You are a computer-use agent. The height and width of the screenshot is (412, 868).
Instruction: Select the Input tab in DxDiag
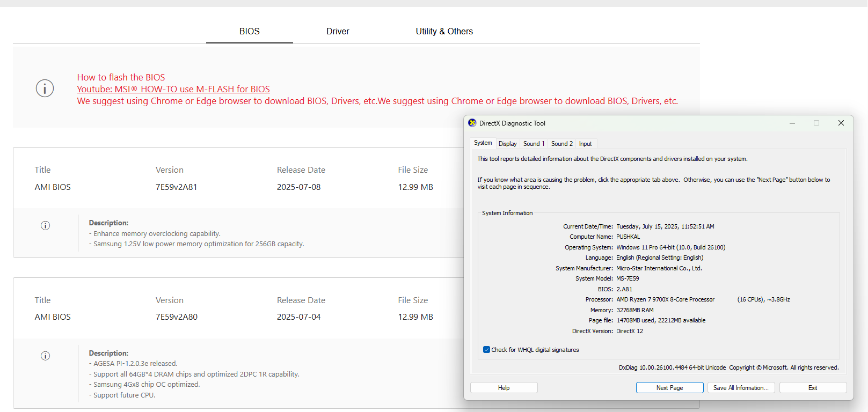585,144
